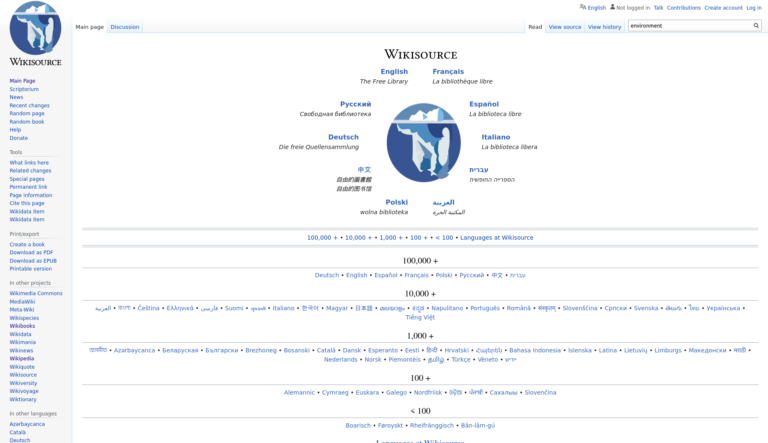Open the Discussion tab
Viewport: 768px width, 443px height.
pyautogui.click(x=125, y=27)
